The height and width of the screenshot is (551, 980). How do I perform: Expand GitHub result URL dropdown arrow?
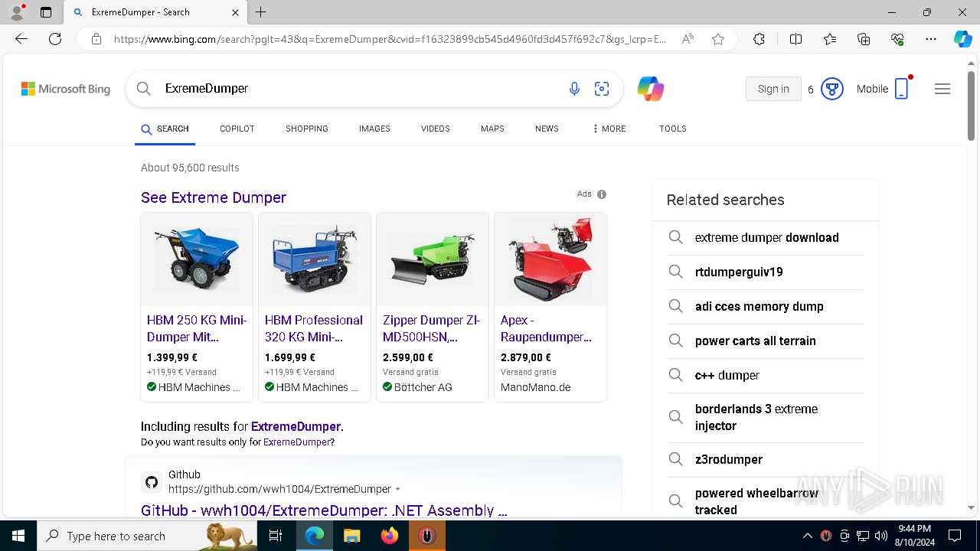[397, 489]
